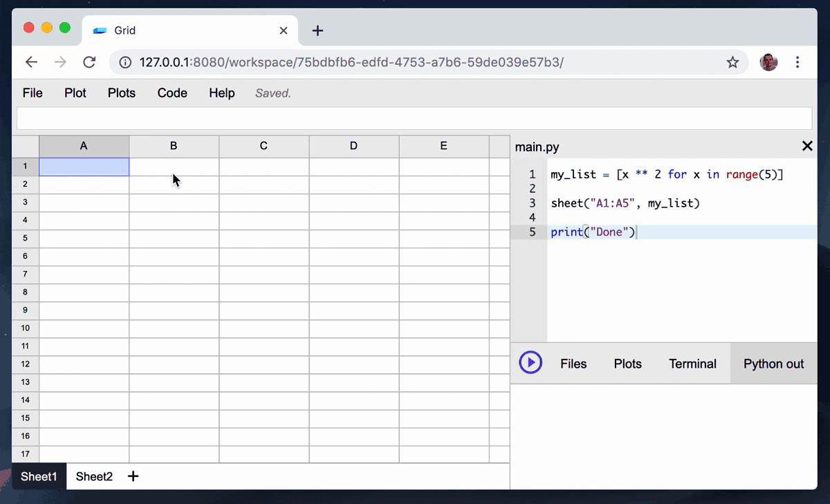
Task: Open the File menu
Action: tap(32, 93)
